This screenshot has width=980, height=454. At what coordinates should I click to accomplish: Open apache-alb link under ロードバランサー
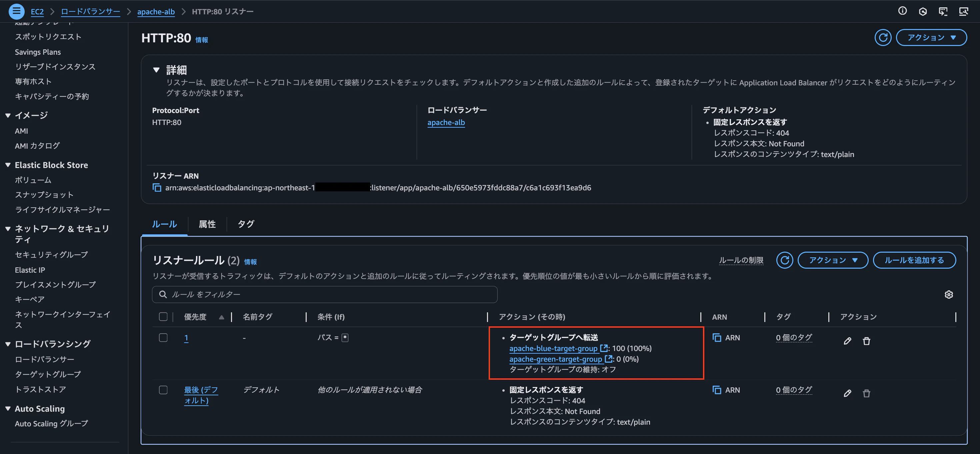(x=446, y=123)
